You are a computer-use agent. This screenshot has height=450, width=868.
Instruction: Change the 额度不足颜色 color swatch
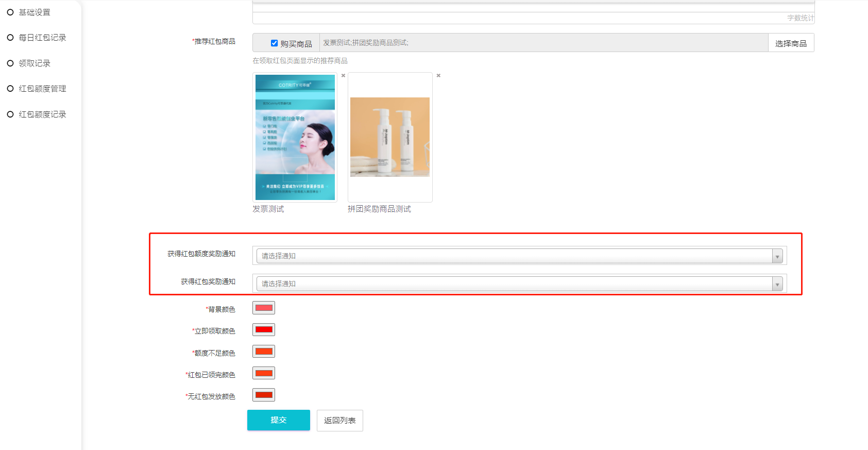[264, 352]
